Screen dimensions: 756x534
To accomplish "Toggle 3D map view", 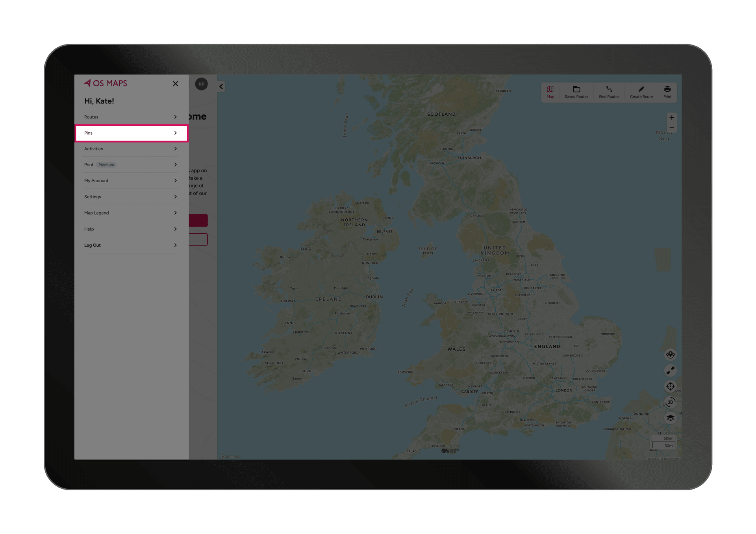I will pos(671,402).
